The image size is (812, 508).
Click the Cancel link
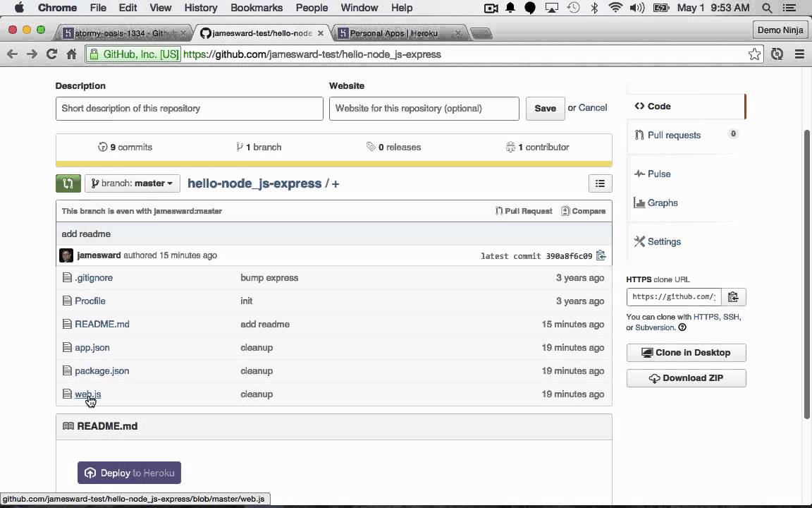point(592,108)
